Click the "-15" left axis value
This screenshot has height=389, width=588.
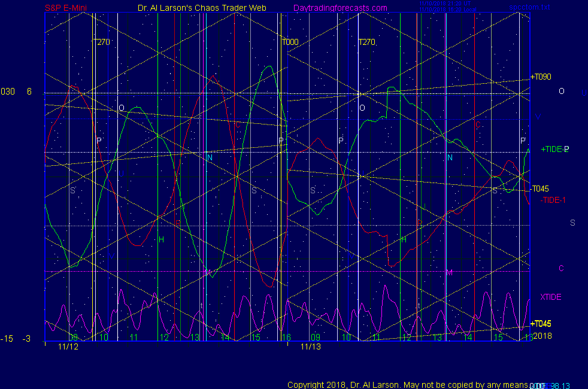pyautogui.click(x=7, y=339)
